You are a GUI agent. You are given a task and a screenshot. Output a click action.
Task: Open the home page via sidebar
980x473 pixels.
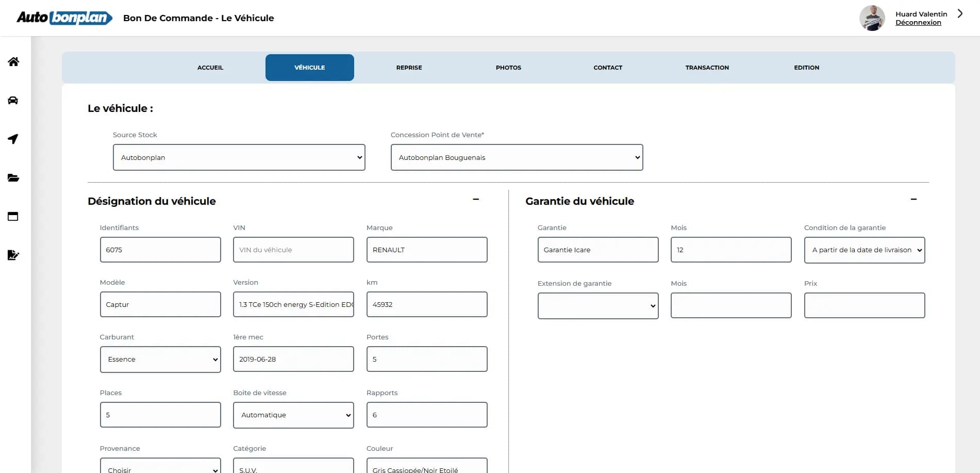coord(12,61)
